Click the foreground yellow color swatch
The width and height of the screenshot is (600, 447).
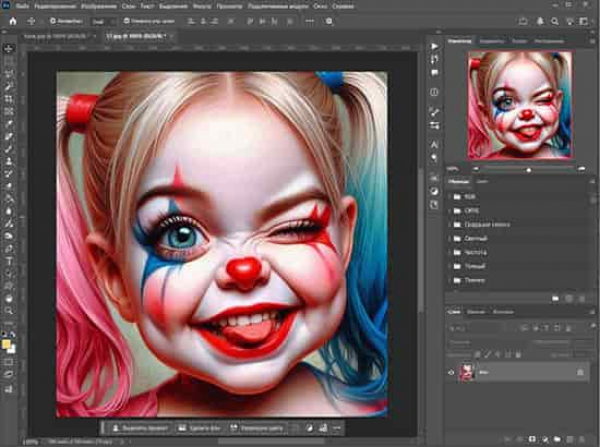pos(6,344)
